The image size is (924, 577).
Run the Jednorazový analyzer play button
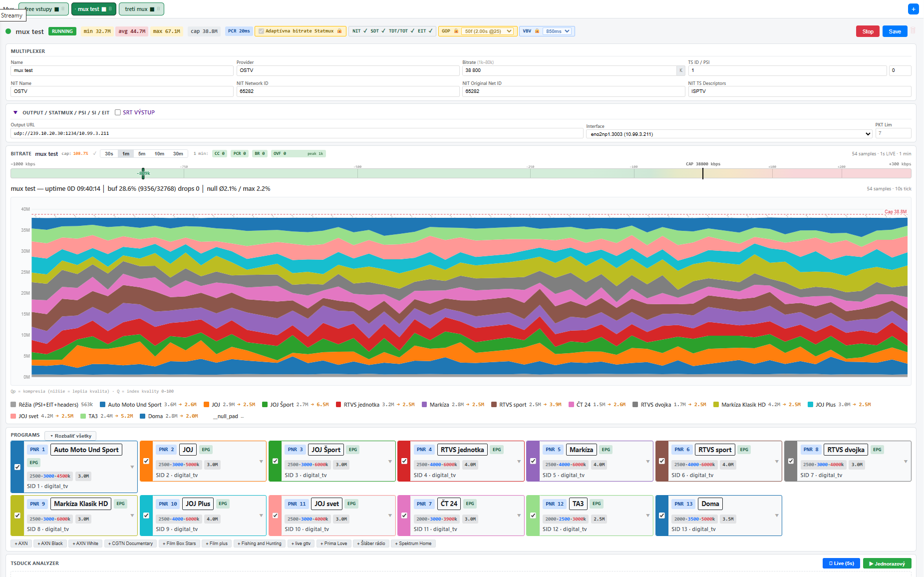point(887,563)
